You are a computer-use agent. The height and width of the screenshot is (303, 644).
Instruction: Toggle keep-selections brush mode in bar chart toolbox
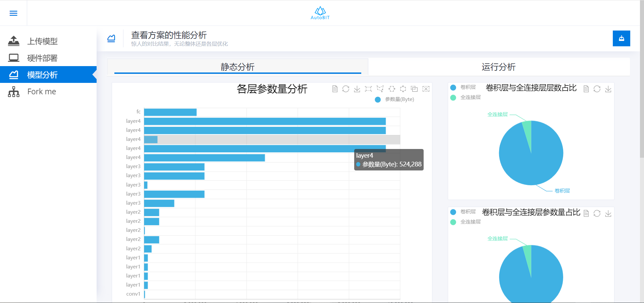tap(415, 89)
